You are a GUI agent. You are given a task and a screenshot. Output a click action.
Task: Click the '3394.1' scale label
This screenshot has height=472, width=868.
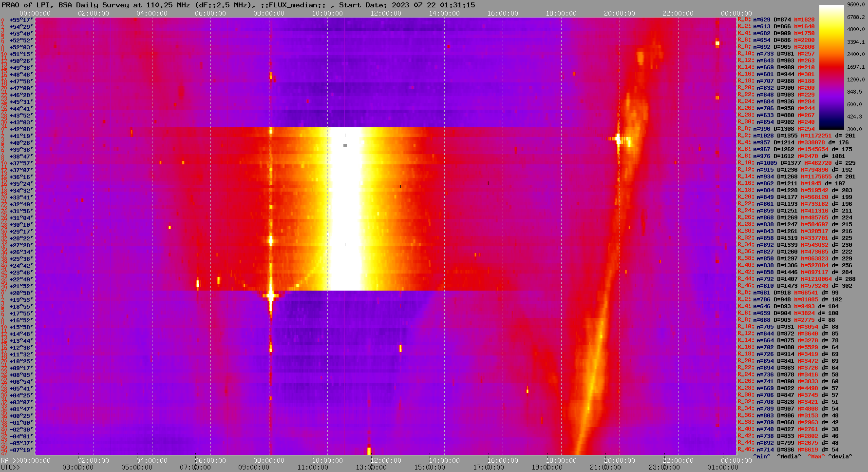(x=856, y=42)
